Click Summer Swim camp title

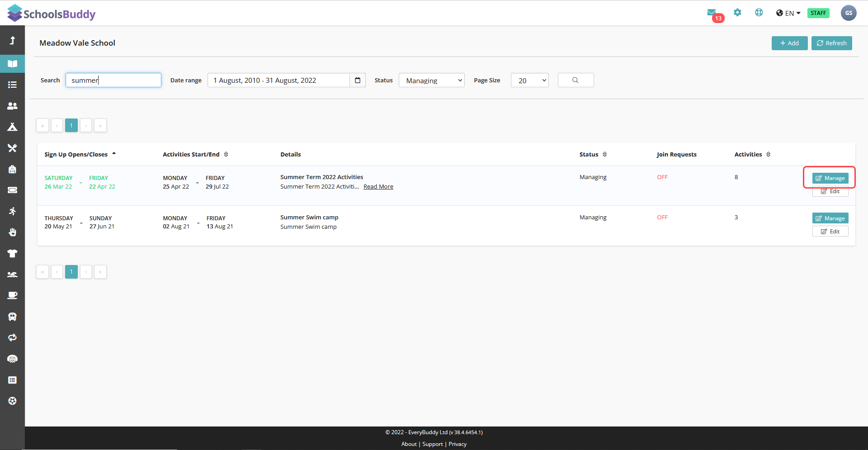309,217
